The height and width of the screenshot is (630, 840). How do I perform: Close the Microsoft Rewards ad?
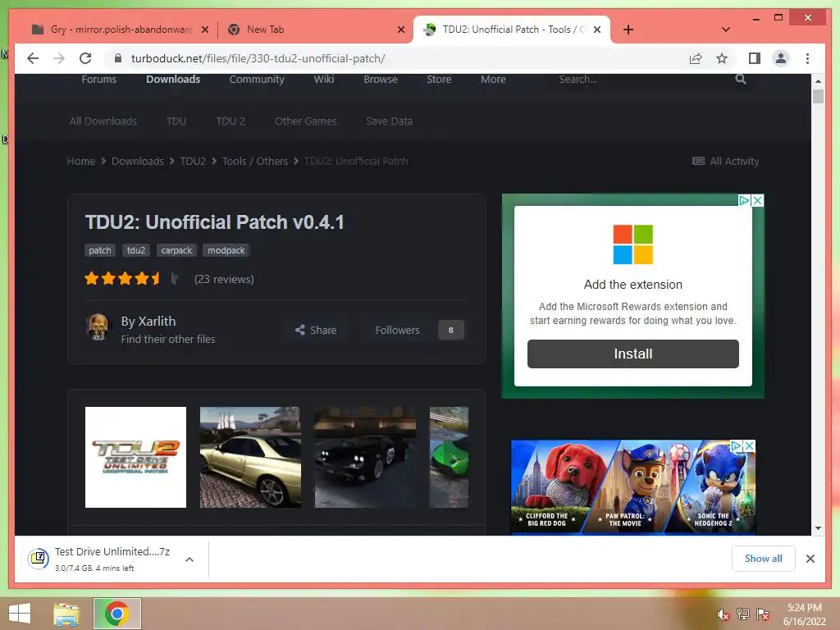coord(757,200)
